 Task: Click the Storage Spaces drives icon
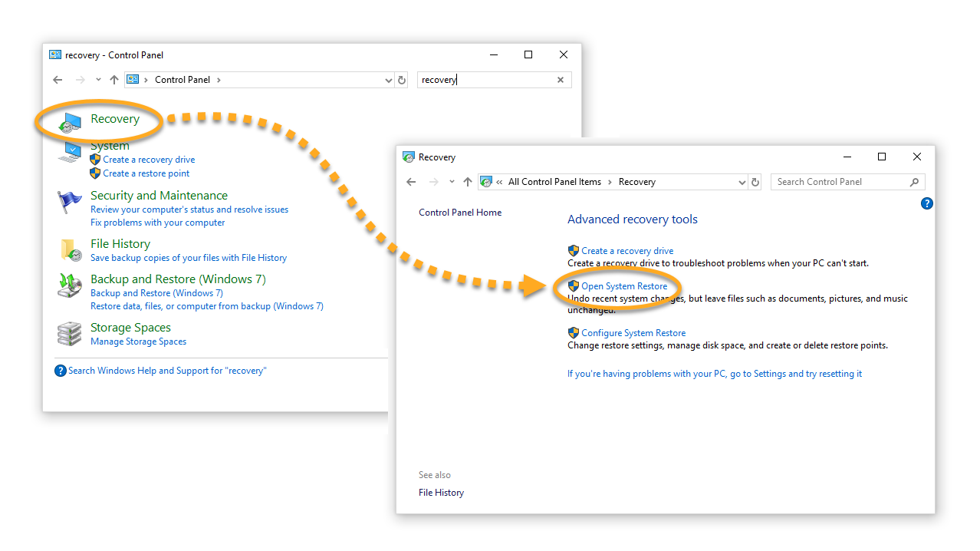click(x=70, y=334)
